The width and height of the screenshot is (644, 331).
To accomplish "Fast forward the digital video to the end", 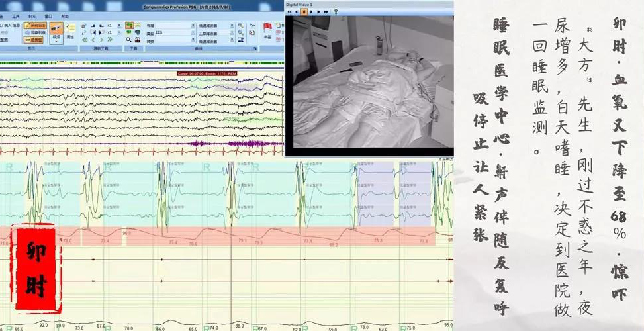I will click(326, 11).
